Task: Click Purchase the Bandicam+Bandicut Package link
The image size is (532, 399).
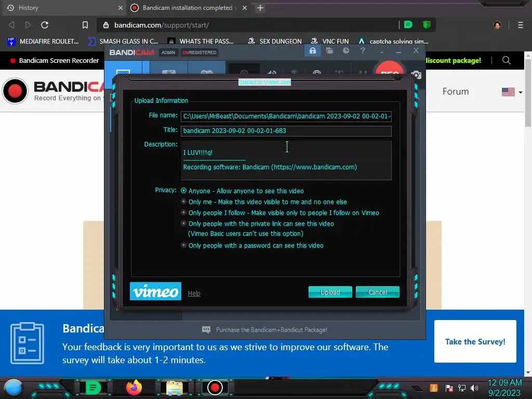Action: point(271,330)
